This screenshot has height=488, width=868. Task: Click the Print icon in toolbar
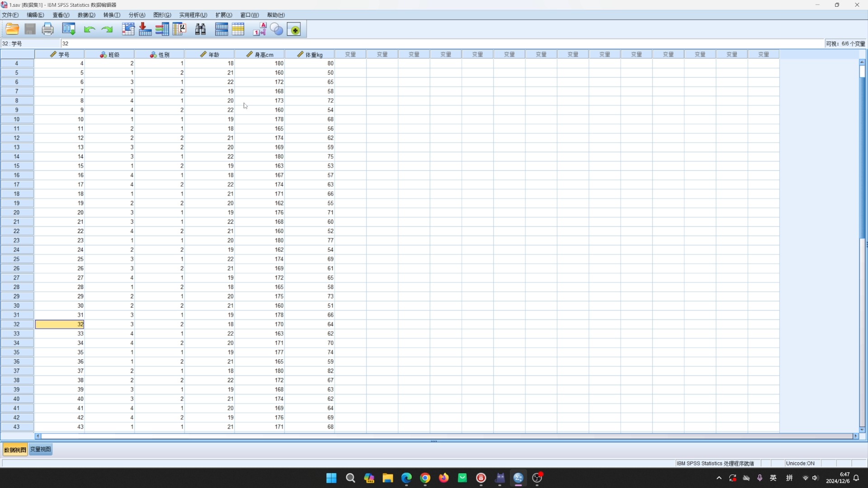click(x=47, y=29)
